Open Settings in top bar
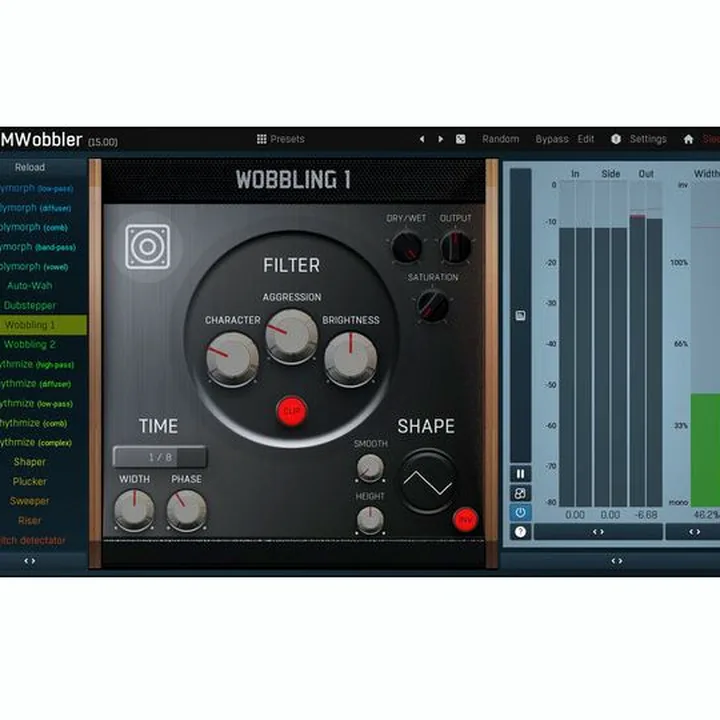The height and width of the screenshot is (720, 720). point(648,139)
